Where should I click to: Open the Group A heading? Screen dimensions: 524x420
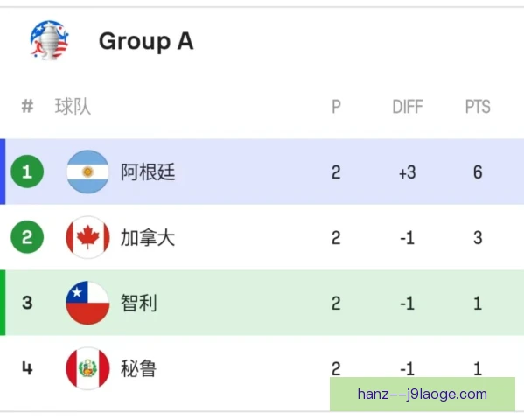(146, 41)
